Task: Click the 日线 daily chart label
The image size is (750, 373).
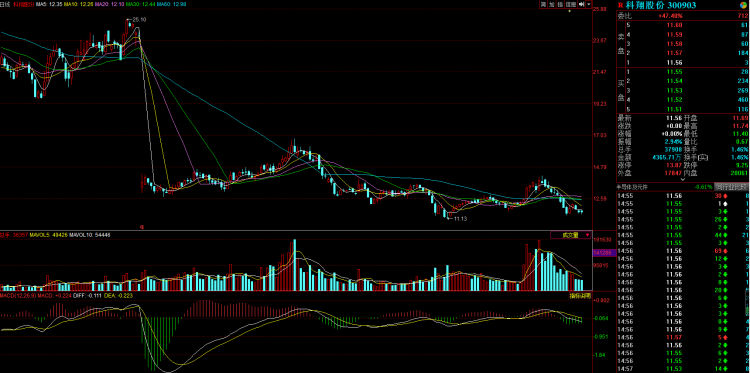Action: (x=5, y=4)
